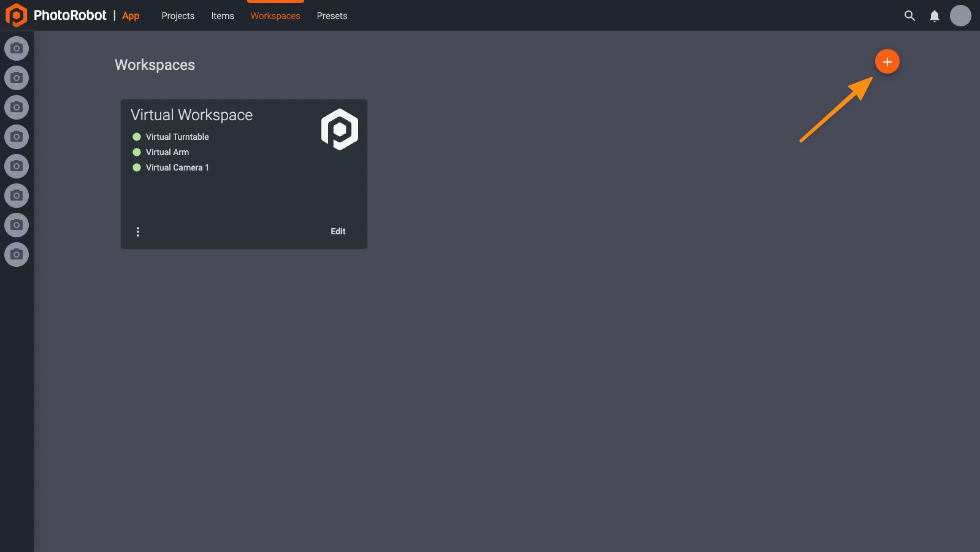Click the sixth camera icon in sidebar
Viewport: 980px width, 552px height.
click(x=17, y=196)
